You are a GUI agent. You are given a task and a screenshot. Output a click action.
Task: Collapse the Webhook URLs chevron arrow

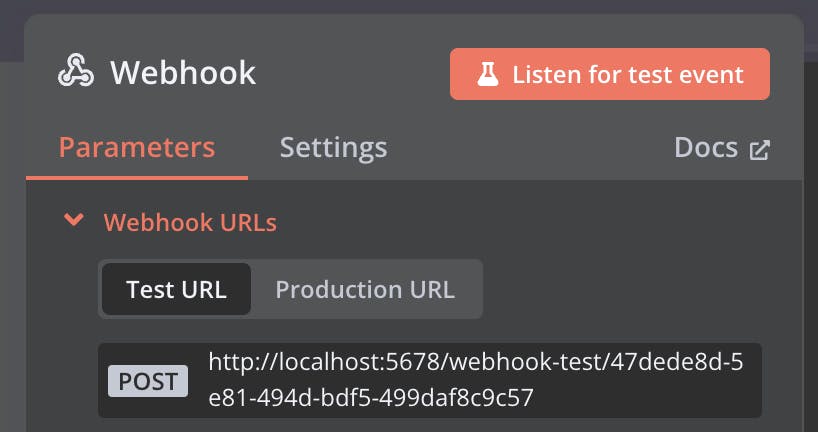click(x=72, y=220)
